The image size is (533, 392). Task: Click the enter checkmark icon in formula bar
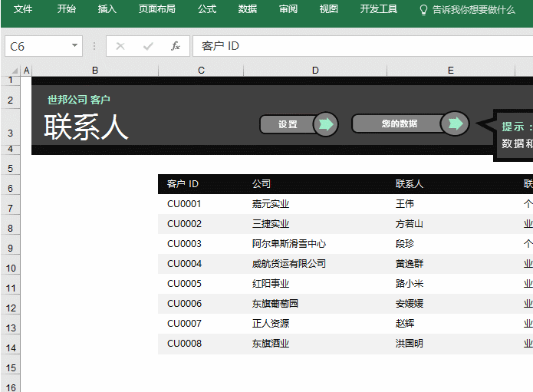coord(148,46)
